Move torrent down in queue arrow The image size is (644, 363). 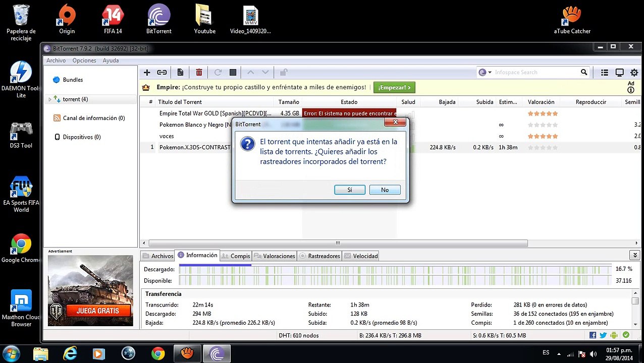[x=265, y=73]
